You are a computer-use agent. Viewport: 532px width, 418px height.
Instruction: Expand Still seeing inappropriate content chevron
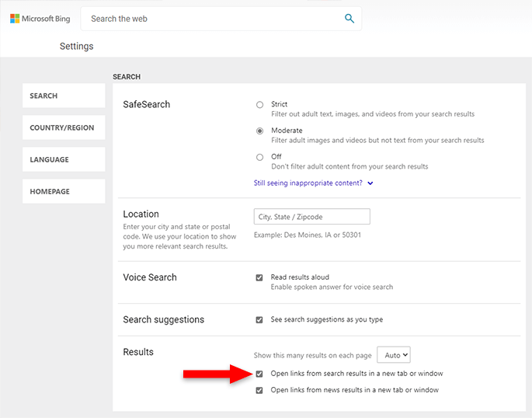(370, 183)
